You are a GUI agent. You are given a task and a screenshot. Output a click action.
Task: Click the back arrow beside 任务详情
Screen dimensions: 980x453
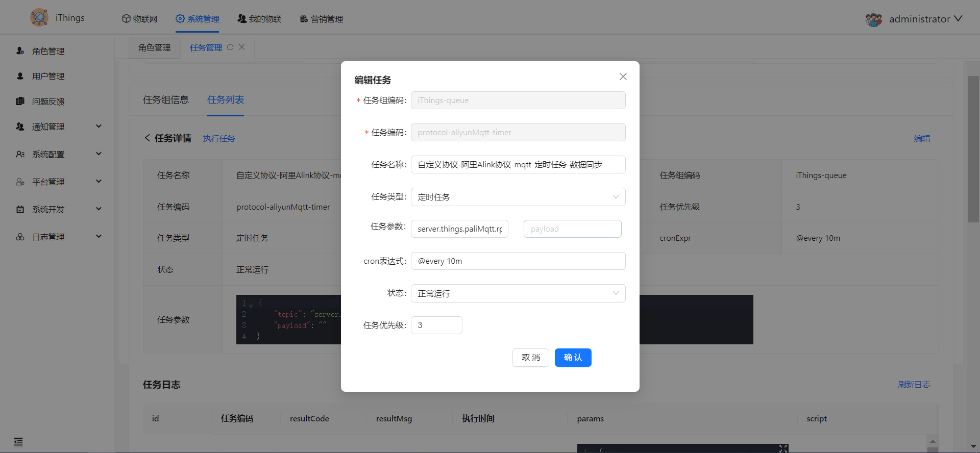click(x=147, y=138)
